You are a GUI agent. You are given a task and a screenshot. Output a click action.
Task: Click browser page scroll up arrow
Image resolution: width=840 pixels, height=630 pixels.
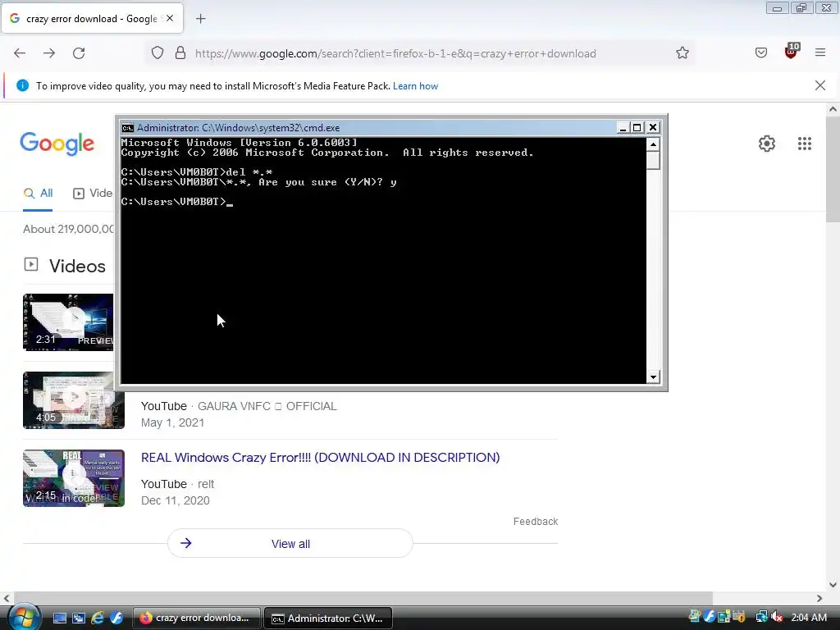pos(833,109)
